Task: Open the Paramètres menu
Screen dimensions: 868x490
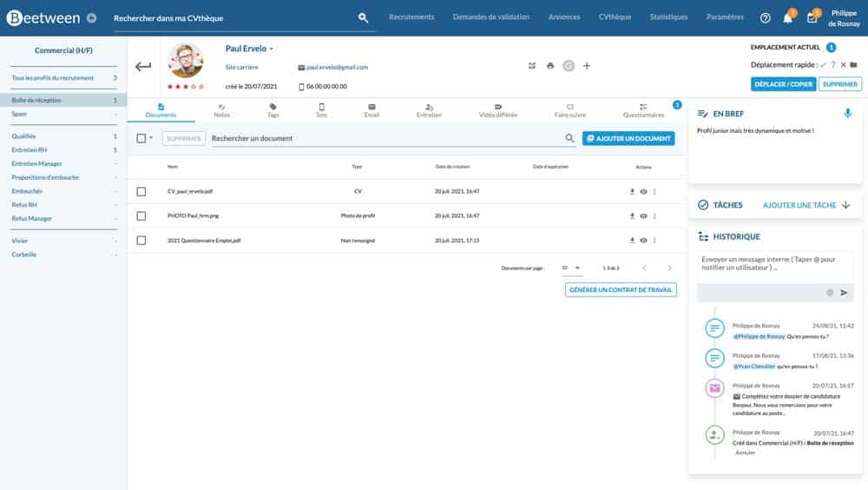Action: (725, 17)
